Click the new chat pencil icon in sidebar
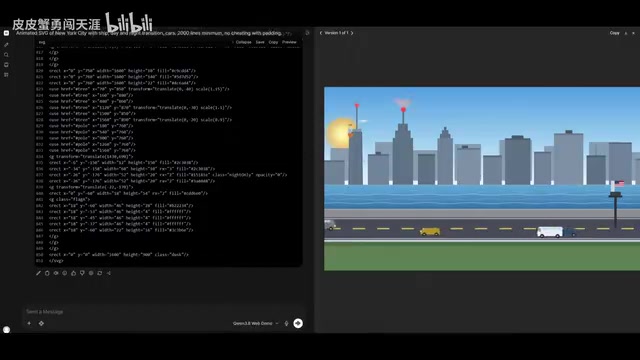The height and width of the screenshot is (360, 640). 6,44
